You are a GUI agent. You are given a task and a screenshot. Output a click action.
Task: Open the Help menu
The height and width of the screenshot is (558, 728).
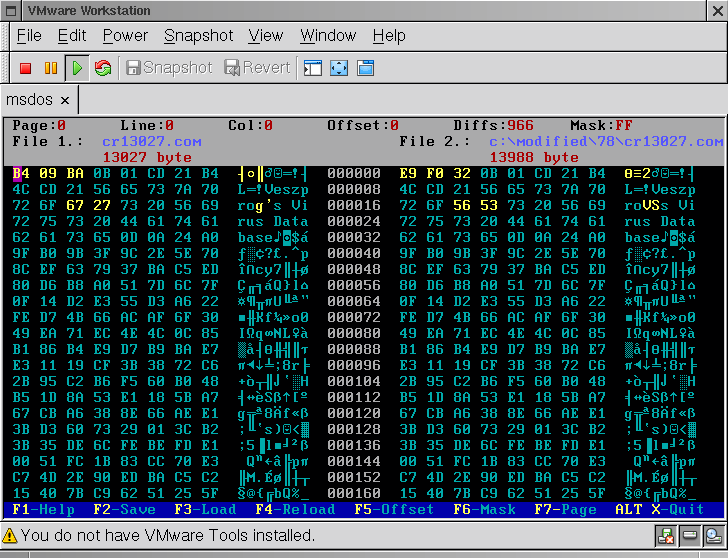pos(389,36)
